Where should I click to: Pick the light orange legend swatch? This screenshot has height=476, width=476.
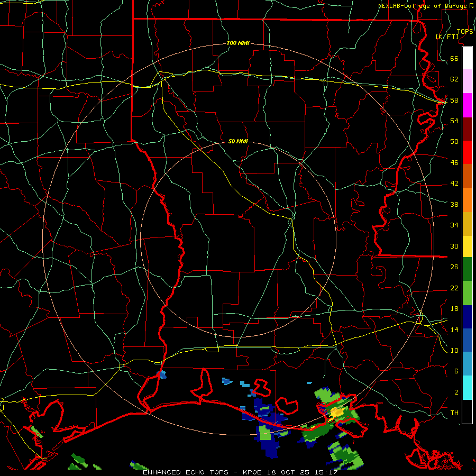tap(467, 200)
